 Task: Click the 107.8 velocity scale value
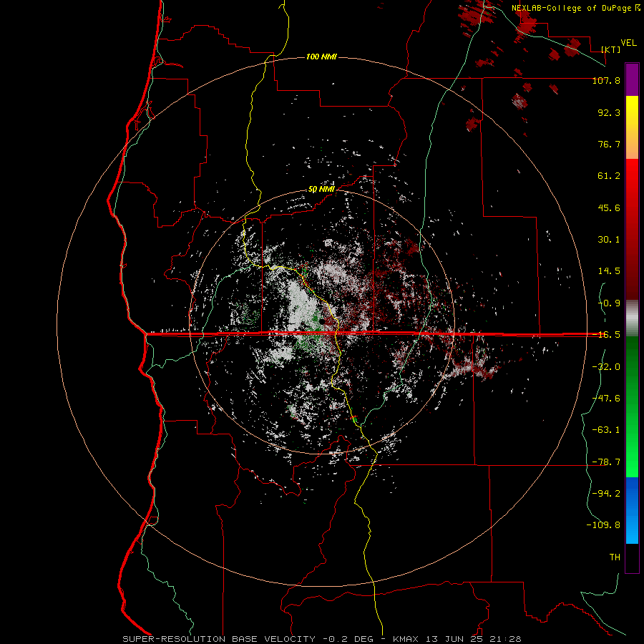click(606, 80)
